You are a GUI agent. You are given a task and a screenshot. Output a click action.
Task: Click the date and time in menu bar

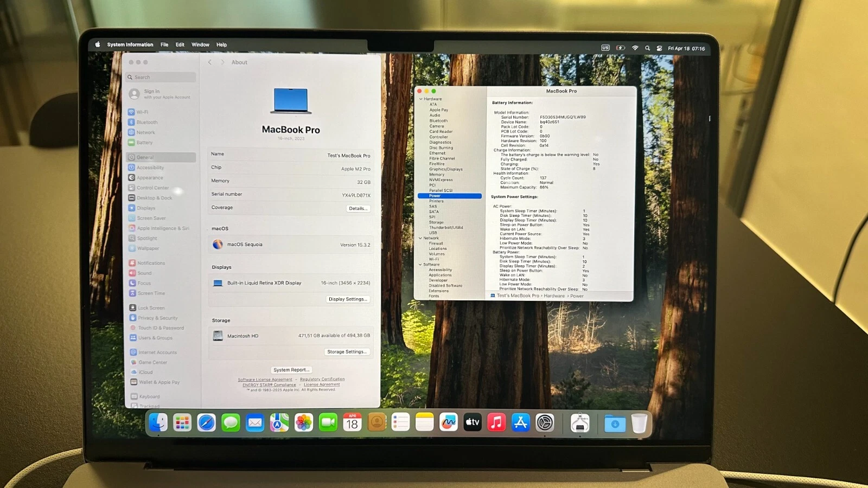(686, 48)
